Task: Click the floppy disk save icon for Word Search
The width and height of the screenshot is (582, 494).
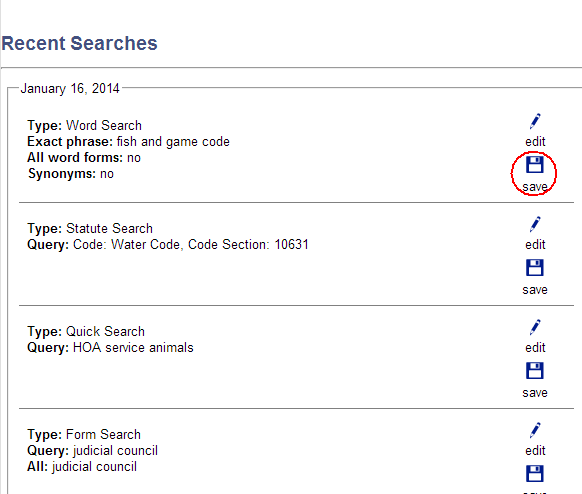Action: pyautogui.click(x=534, y=164)
